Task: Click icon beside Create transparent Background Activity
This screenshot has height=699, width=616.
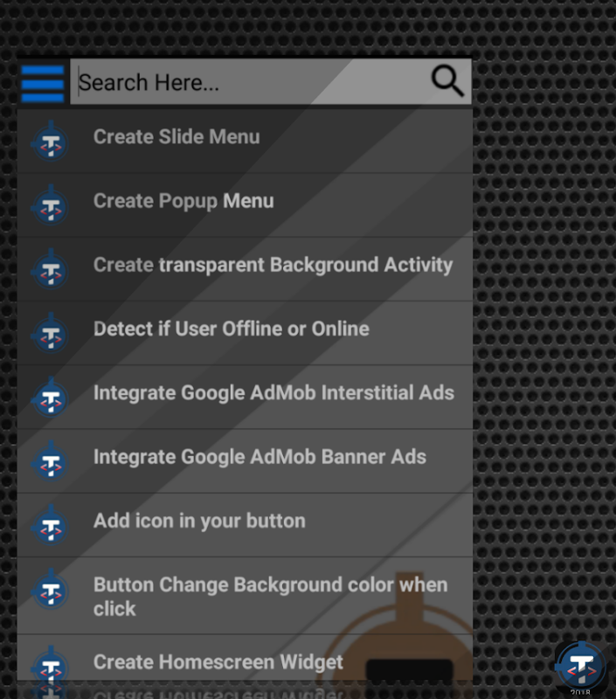Action: (51, 270)
